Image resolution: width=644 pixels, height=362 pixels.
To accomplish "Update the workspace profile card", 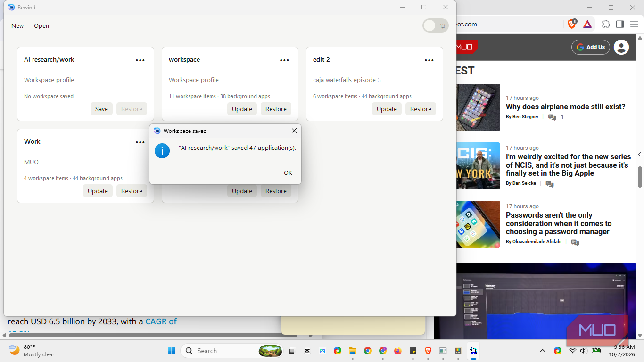I will (242, 109).
